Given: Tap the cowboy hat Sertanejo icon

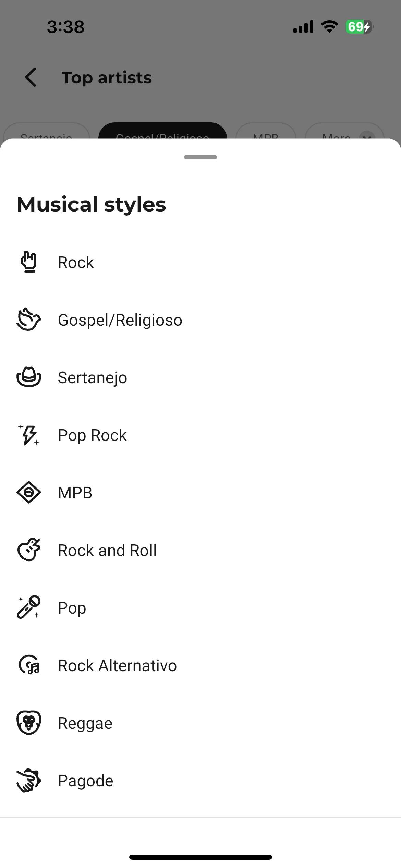Looking at the screenshot, I should coord(29,377).
